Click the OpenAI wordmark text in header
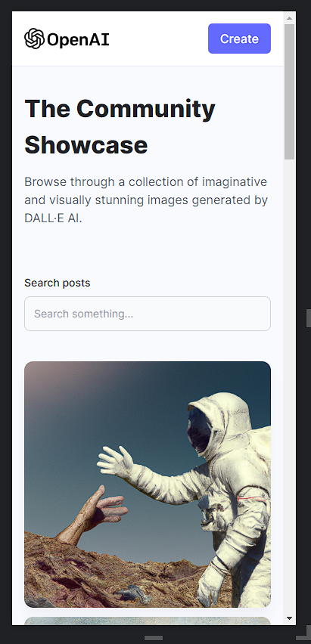Viewport: 311px width, 644px height. (x=78, y=39)
